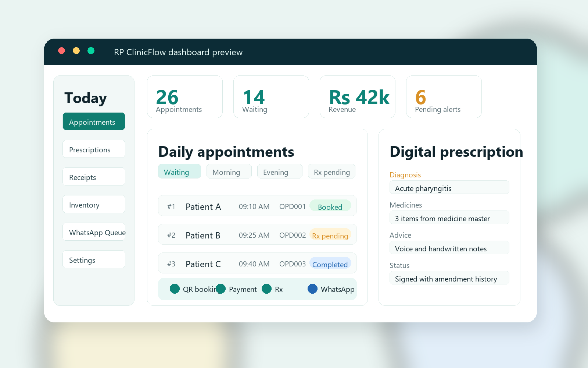This screenshot has height=368, width=588.
Task: Open Settings in the sidebar
Action: [94, 259]
